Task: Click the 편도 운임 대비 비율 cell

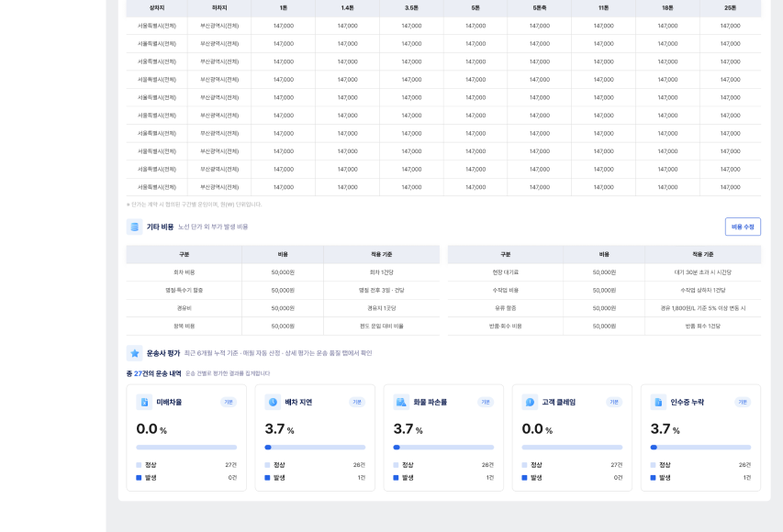Action: (382, 327)
